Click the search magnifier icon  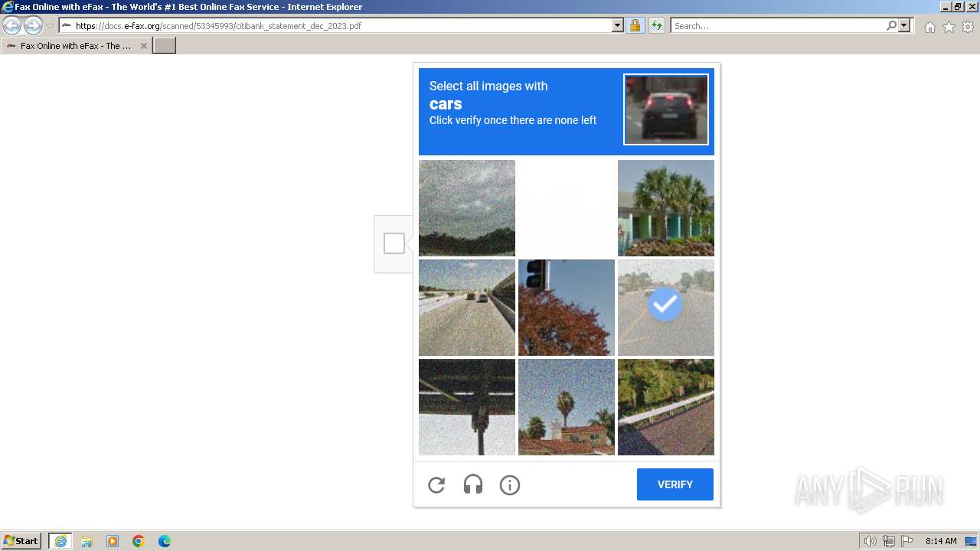891,26
